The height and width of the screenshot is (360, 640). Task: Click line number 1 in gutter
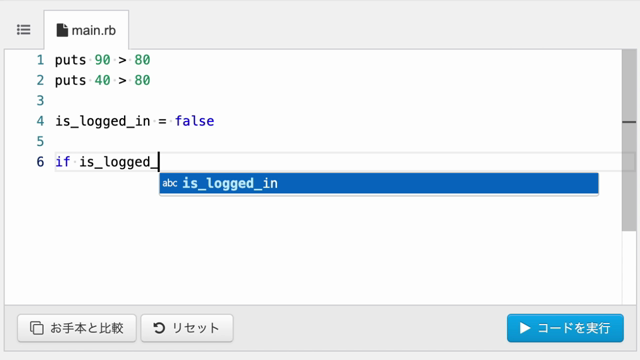click(40, 60)
